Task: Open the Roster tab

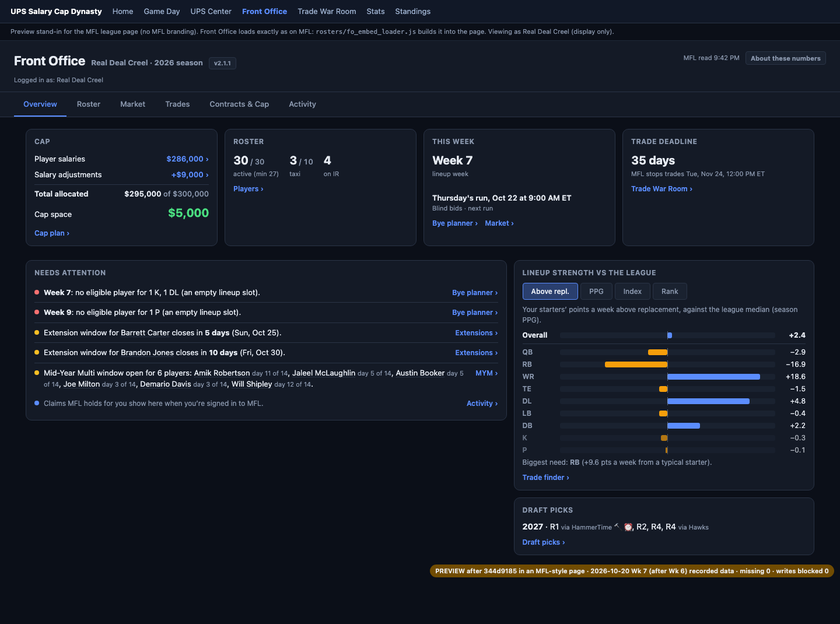Action: tap(89, 104)
